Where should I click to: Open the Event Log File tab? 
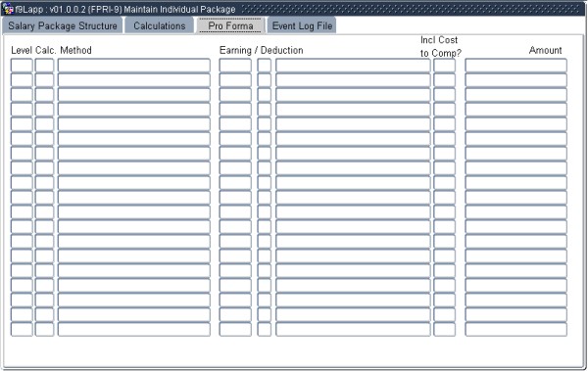point(302,25)
